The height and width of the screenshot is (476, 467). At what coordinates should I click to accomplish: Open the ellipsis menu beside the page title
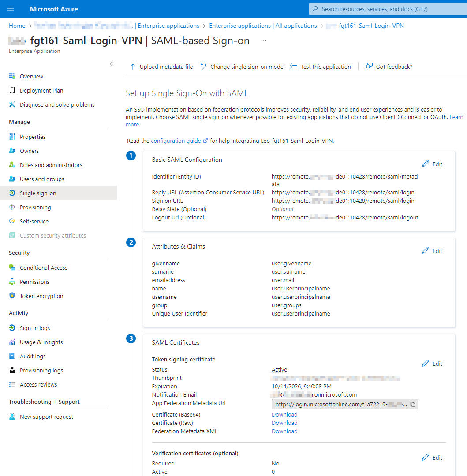point(264,41)
